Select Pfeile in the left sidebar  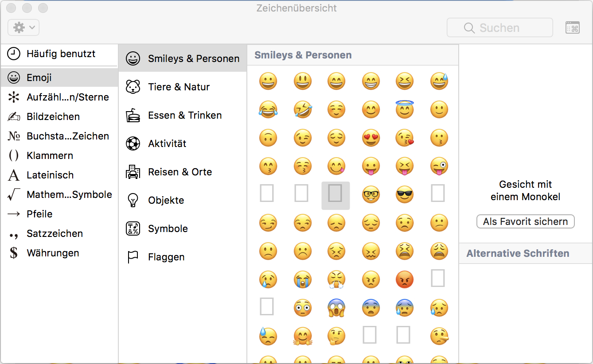pyautogui.click(x=39, y=214)
